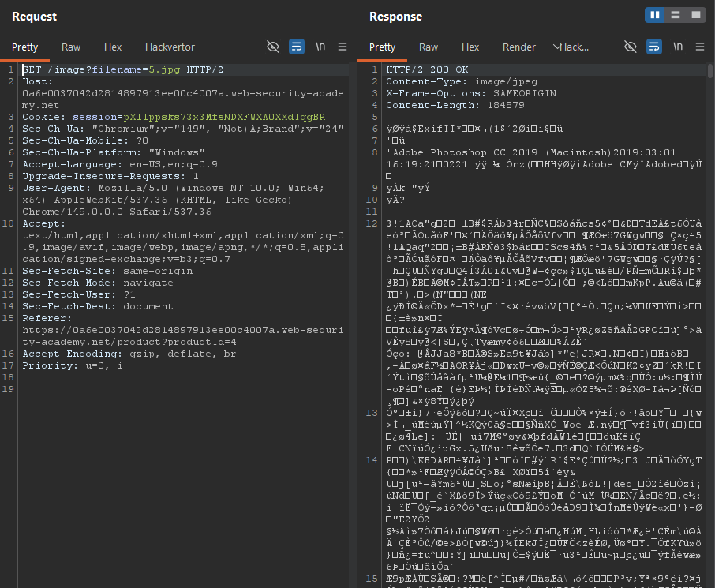
Task: Select the Hackvertor tab in Request panel
Action: point(170,47)
